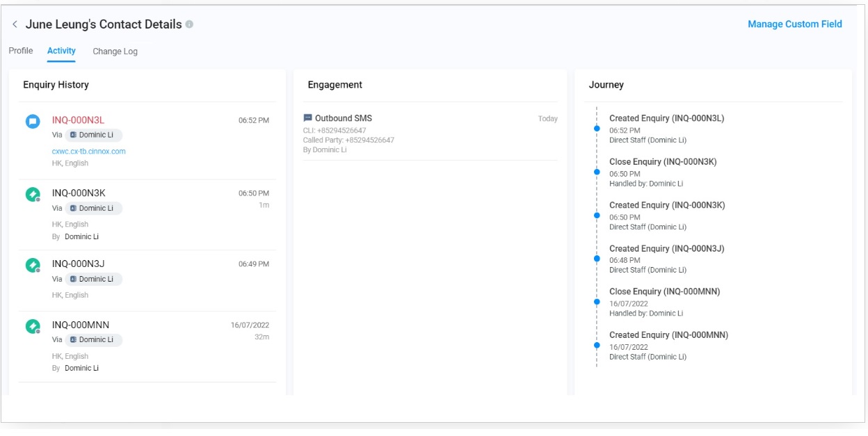
Task: Select the Activity tab
Action: click(x=61, y=51)
